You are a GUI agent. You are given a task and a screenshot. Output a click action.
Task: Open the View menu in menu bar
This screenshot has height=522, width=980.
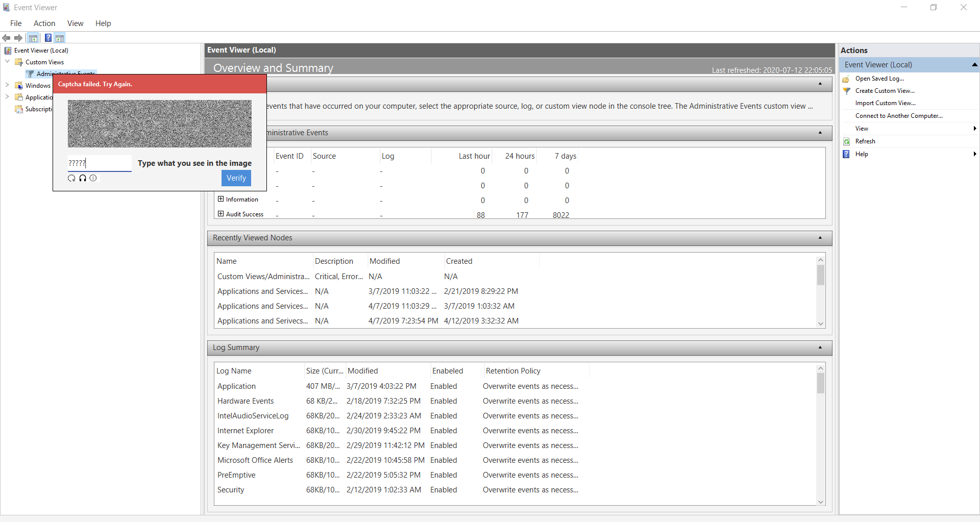[x=75, y=23]
